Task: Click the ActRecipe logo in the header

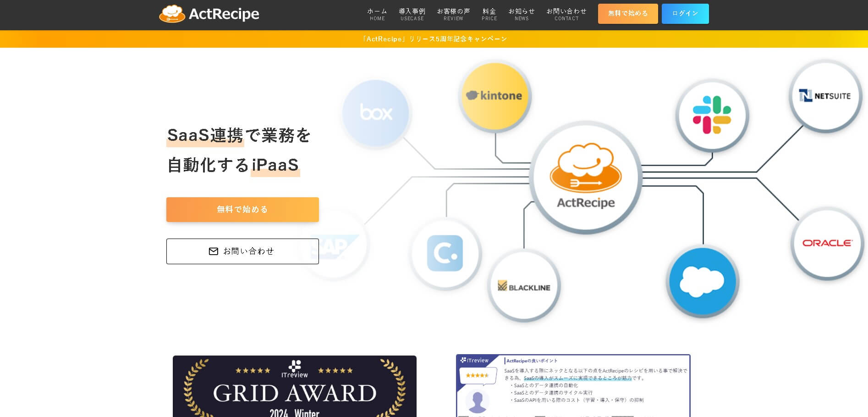Action: [209, 14]
